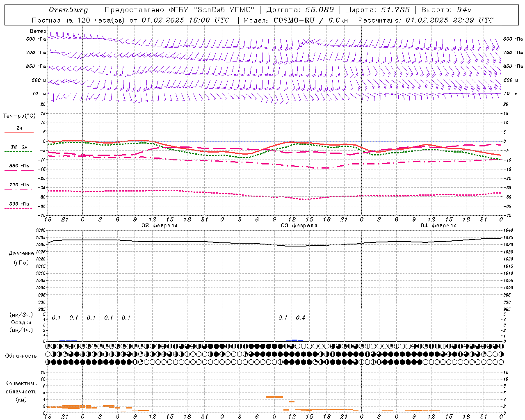Click the Ветер panel label
525x420 pixels.
38,31
